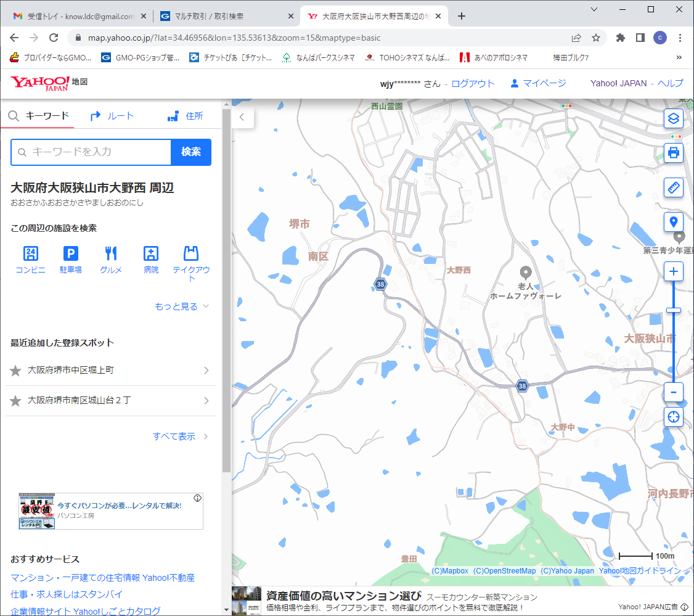Switch to the ルート tab

(112, 116)
